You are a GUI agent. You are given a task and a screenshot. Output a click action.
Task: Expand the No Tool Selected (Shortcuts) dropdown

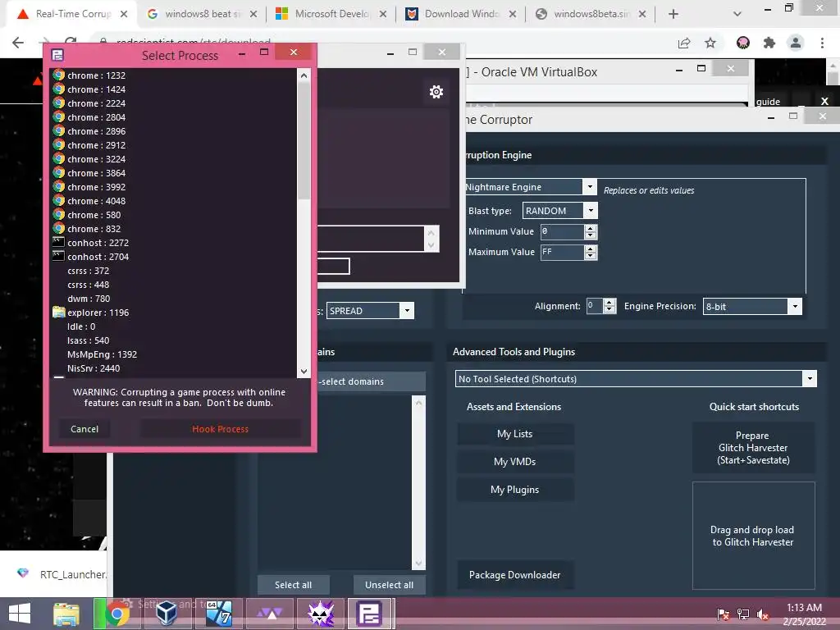coord(810,379)
